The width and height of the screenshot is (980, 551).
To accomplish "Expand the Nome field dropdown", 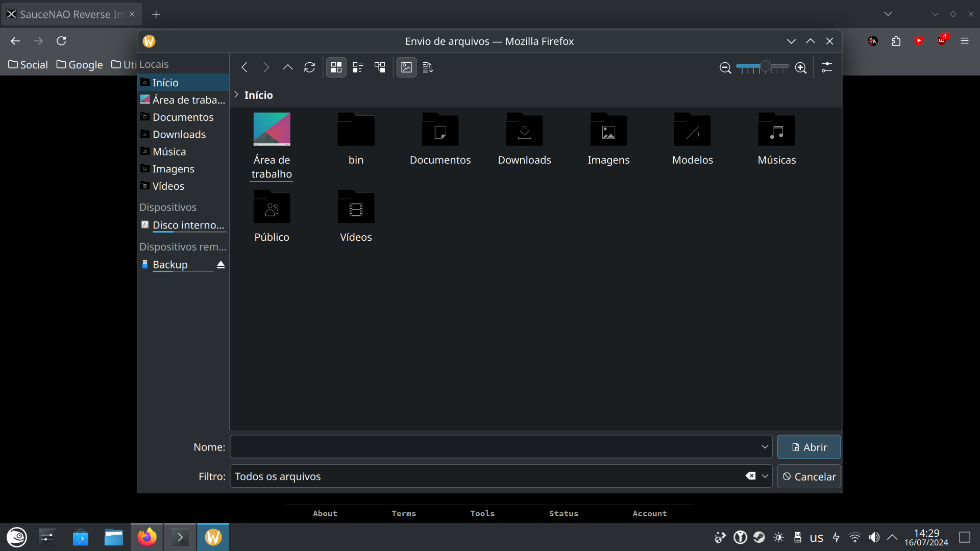I will pos(765,447).
